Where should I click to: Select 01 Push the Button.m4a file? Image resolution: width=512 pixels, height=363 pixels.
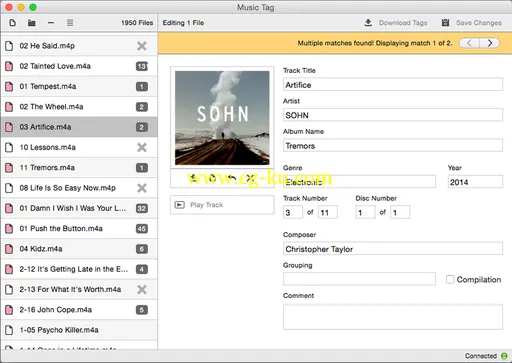coord(79,228)
